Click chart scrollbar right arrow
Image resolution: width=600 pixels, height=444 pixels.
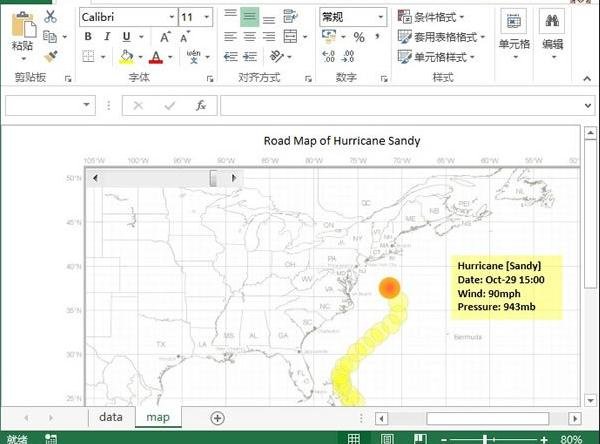tap(234, 178)
